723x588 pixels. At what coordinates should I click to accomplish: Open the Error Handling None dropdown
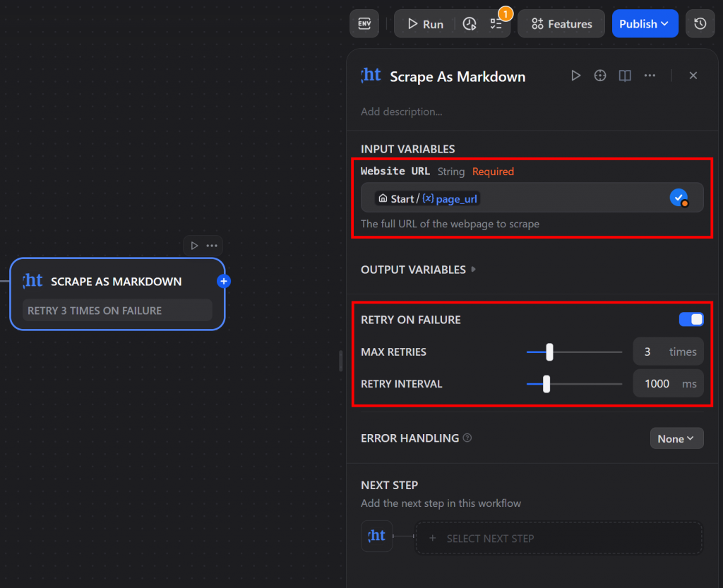pyautogui.click(x=676, y=438)
